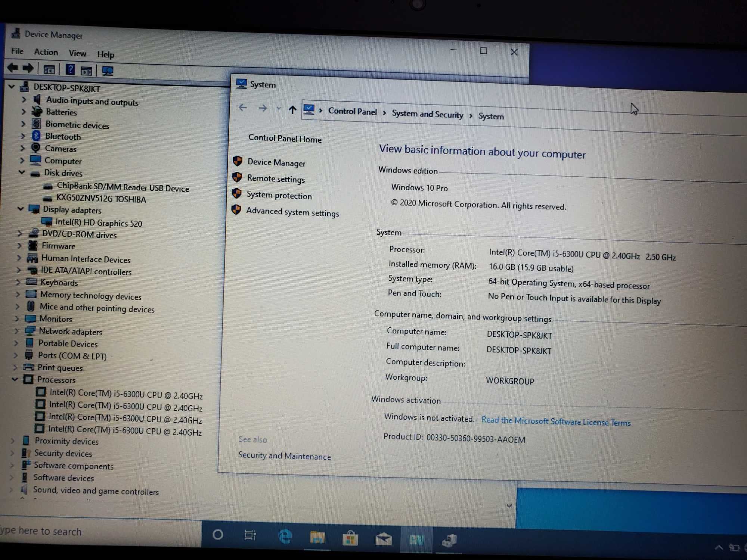Click Back arrow in System window
747x560 pixels.
tap(243, 108)
